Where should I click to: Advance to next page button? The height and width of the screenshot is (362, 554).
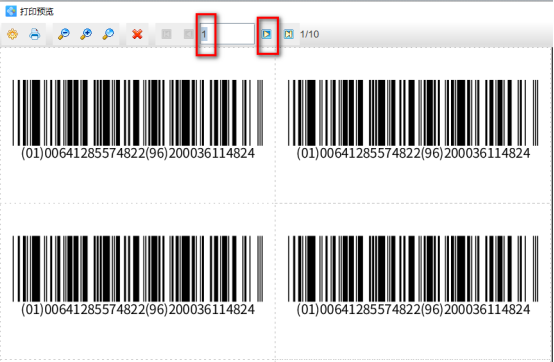pyautogui.click(x=266, y=34)
